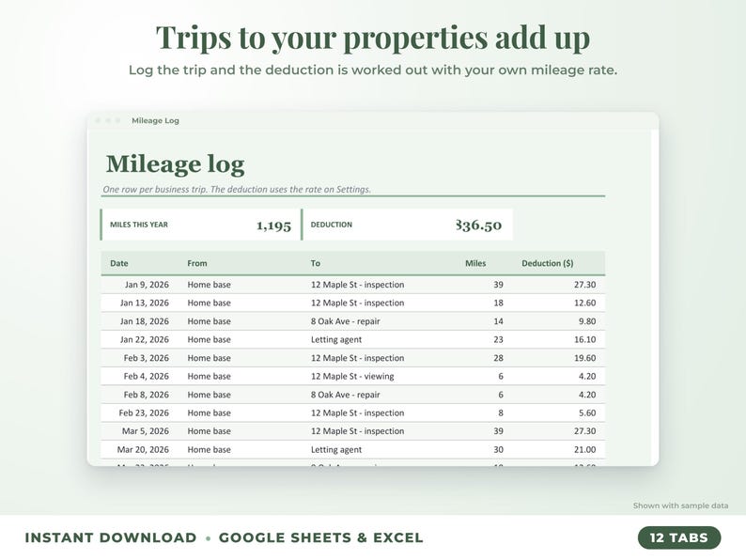The height and width of the screenshot is (560, 746).
Task: Click deduction amount 16.10
Action: pos(584,339)
